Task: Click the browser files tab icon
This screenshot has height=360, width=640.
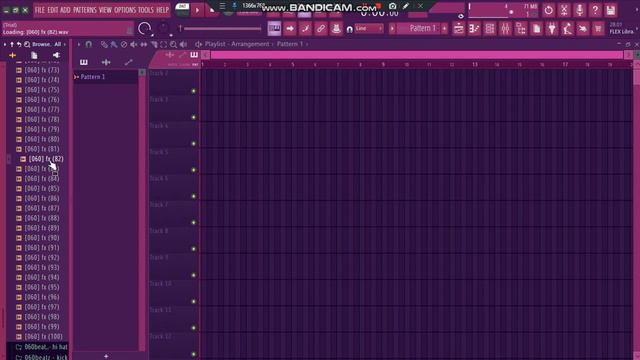Action: [34, 55]
